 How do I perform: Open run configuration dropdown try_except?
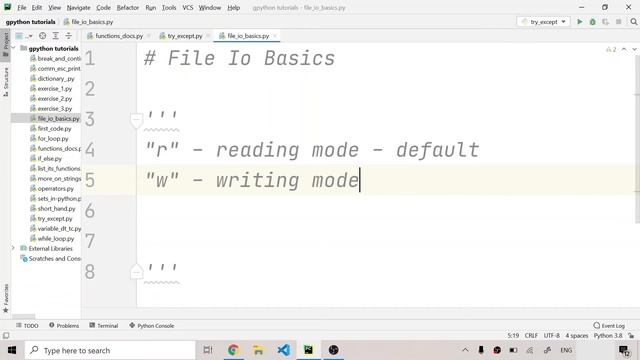(543, 22)
